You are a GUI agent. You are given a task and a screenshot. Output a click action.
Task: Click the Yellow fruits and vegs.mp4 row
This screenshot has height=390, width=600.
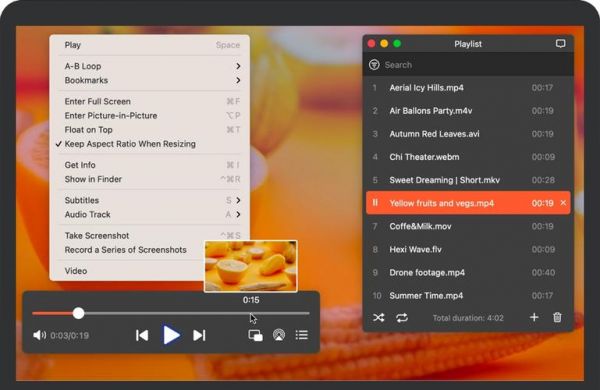[x=468, y=203]
